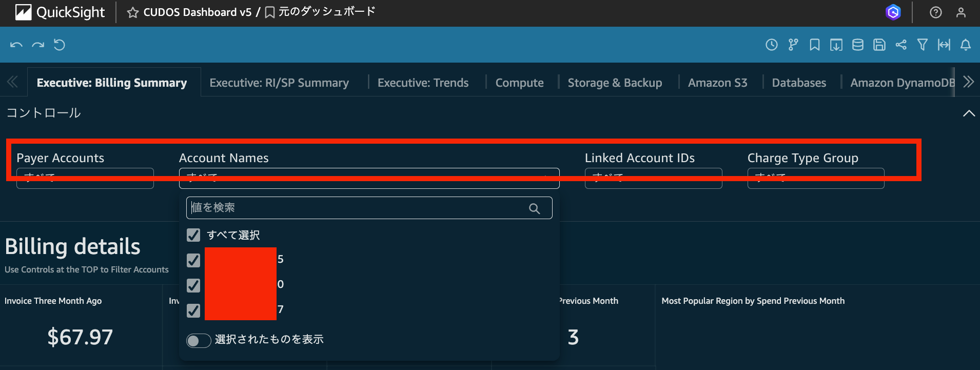Click the CUDOS Dashboard v5 breadcrumb
The height and width of the screenshot is (370, 980).
tap(198, 12)
